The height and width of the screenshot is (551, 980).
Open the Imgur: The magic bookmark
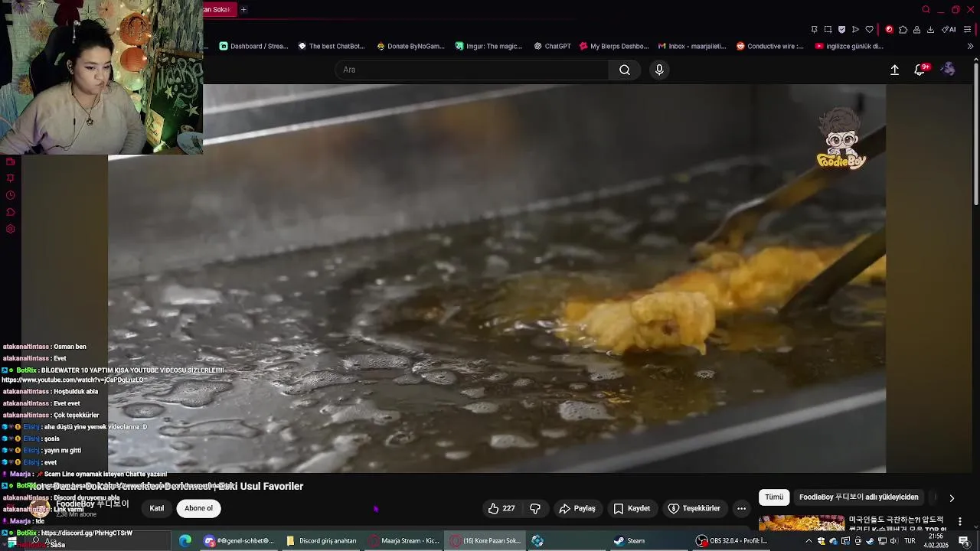click(488, 46)
